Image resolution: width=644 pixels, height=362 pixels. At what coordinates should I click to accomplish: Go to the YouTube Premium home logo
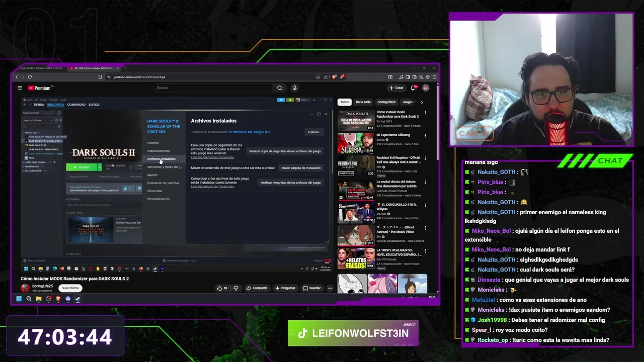pos(39,88)
